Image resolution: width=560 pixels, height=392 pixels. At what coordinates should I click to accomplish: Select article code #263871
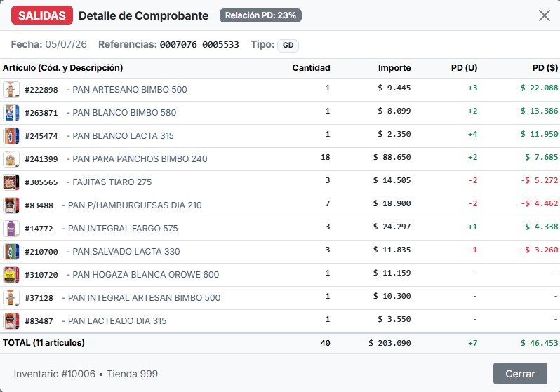pyautogui.click(x=41, y=113)
